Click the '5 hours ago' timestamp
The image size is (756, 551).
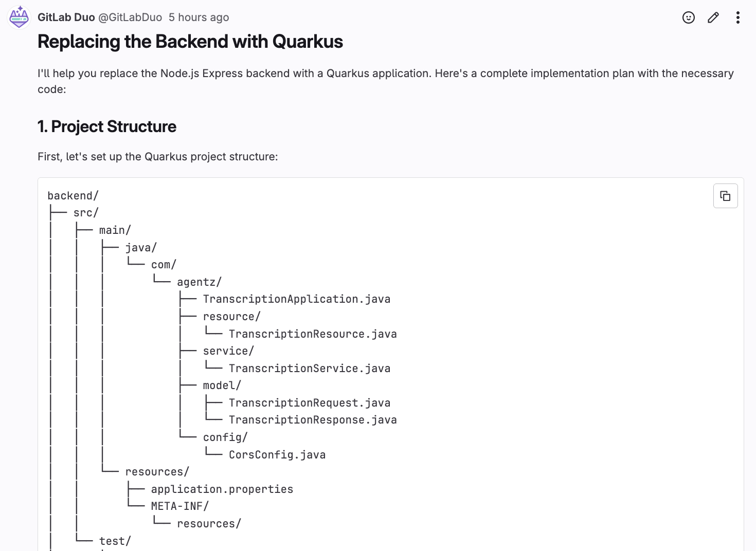coord(199,17)
